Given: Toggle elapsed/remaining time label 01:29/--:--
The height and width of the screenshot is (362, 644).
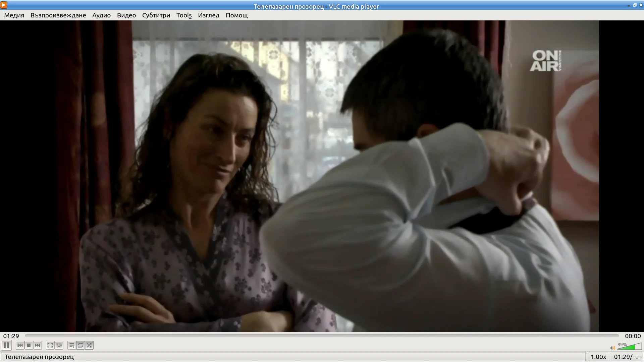Looking at the screenshot, I should tap(628, 357).
